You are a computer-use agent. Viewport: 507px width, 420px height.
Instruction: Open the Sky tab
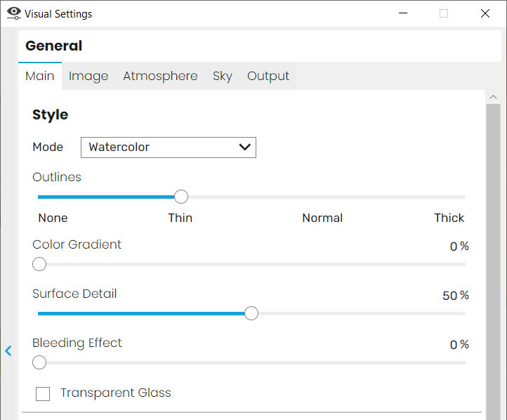pyautogui.click(x=223, y=77)
